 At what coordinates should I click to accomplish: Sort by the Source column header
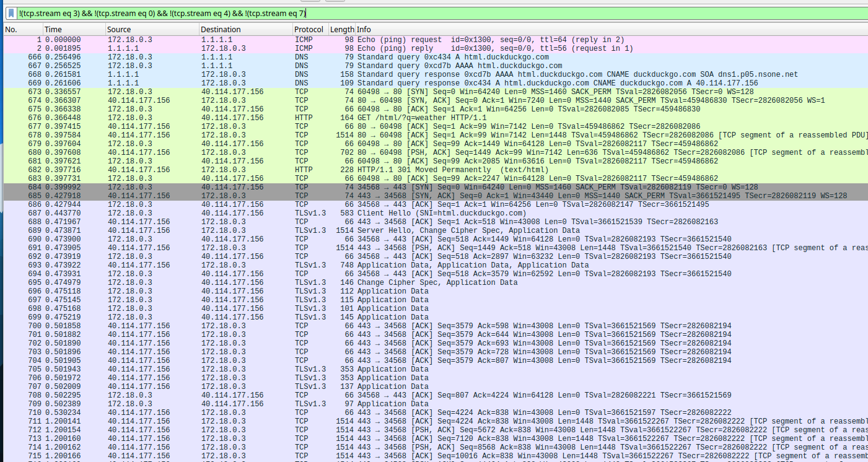pyautogui.click(x=152, y=29)
